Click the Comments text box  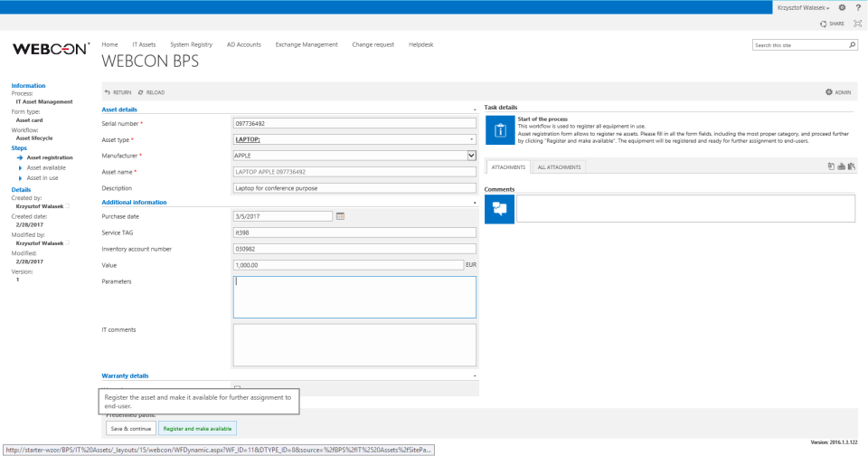click(685, 209)
